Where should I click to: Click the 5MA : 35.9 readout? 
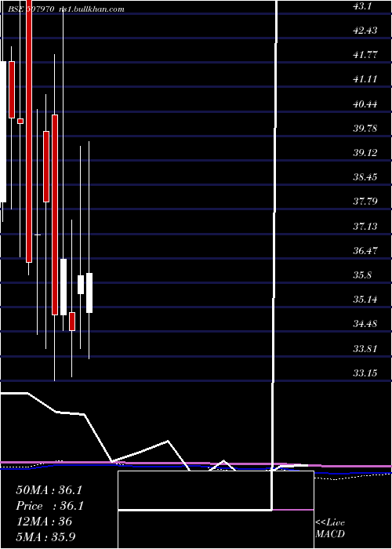[x=45, y=536]
